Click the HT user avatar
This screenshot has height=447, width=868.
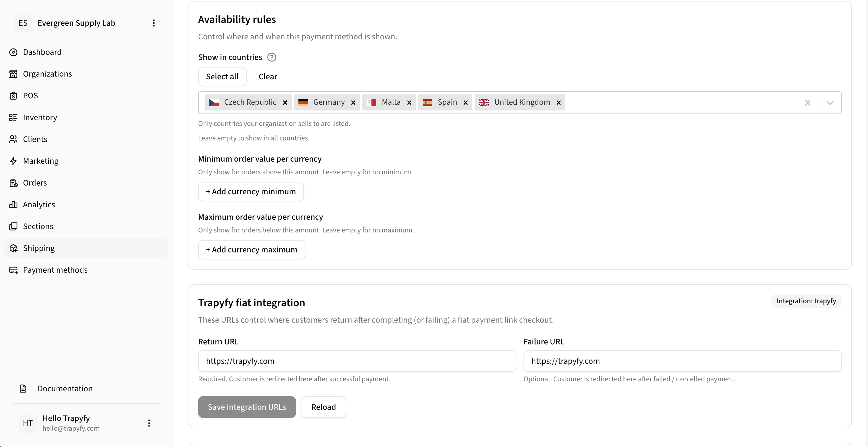[28, 423]
